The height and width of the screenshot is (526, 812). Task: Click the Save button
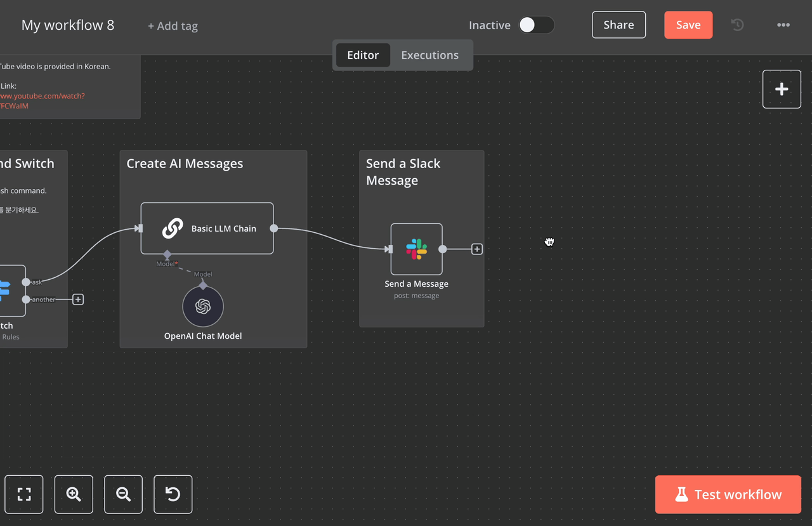(x=688, y=25)
